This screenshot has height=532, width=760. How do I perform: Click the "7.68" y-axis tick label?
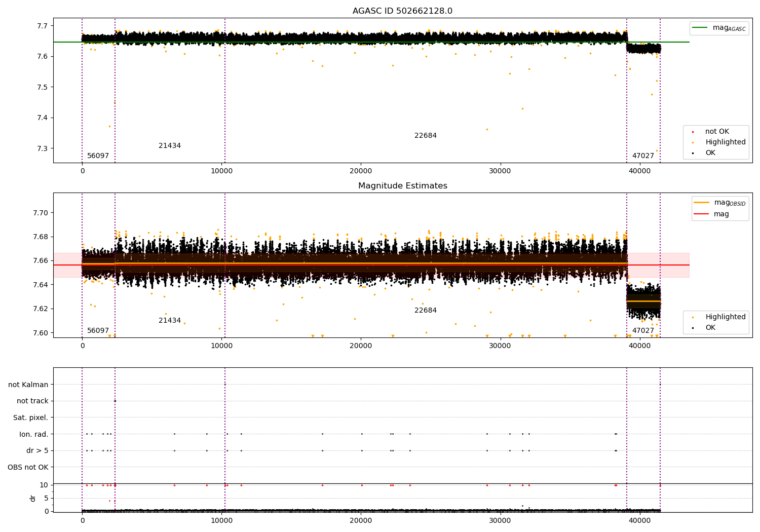[42, 237]
